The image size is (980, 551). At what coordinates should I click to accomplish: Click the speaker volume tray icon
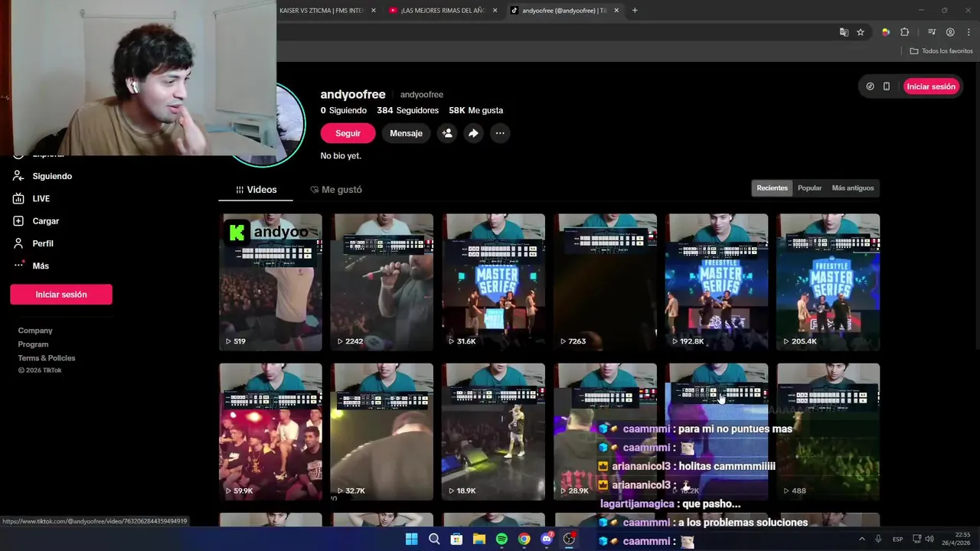point(929,539)
